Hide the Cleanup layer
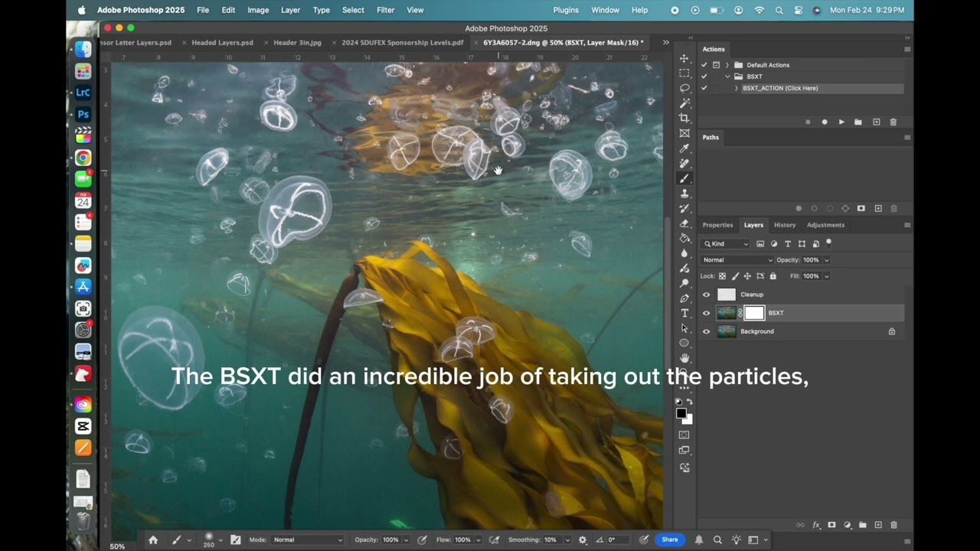Screen dimensions: 980x551 706,295
